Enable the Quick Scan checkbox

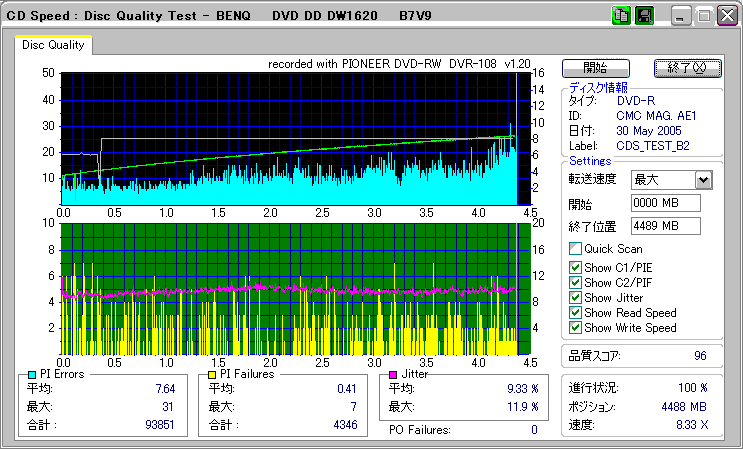click(x=575, y=249)
